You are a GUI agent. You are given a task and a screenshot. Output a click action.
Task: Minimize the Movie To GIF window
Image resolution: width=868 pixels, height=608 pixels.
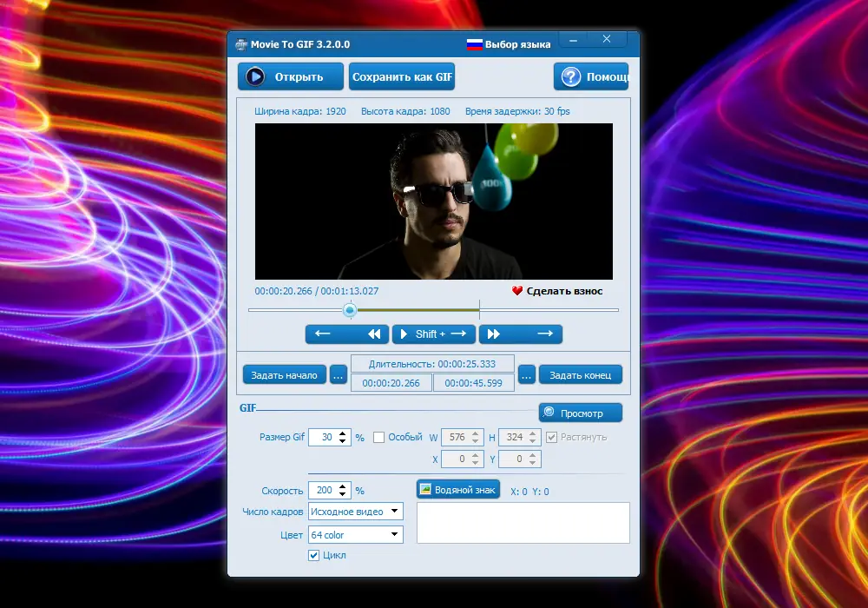tap(574, 40)
